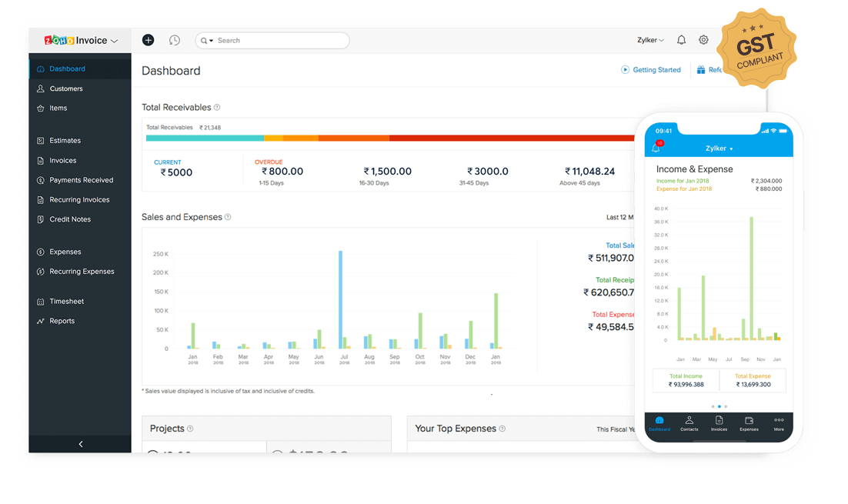Tap the phone More dots icon
848x504 pixels.
click(779, 419)
